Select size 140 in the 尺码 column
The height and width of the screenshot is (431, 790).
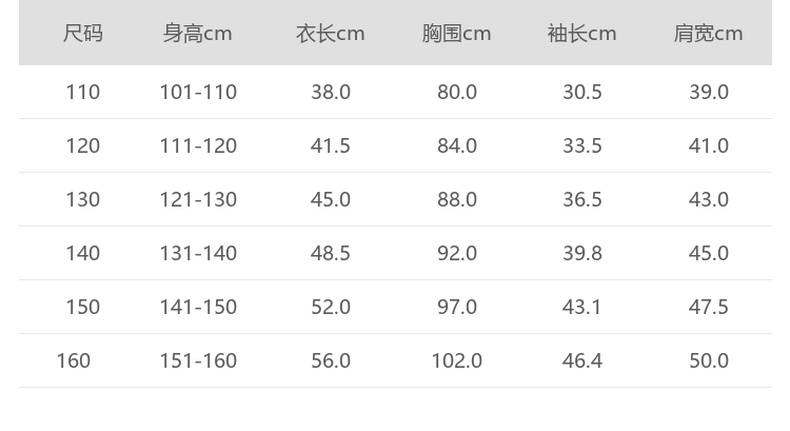click(83, 253)
